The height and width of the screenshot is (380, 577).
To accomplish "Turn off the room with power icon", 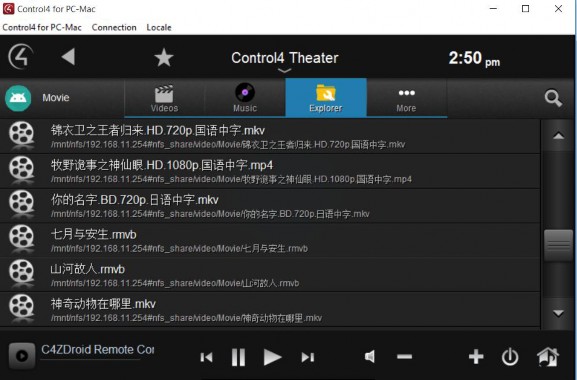I will [510, 356].
